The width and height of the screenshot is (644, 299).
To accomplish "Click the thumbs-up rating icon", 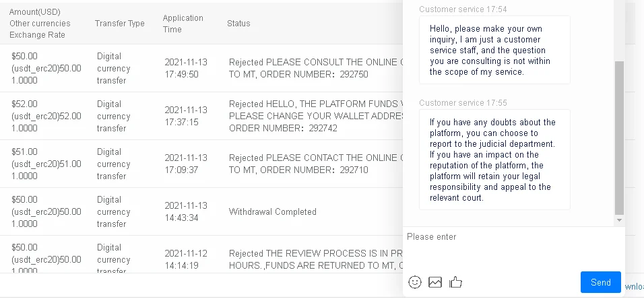I will [x=456, y=282].
